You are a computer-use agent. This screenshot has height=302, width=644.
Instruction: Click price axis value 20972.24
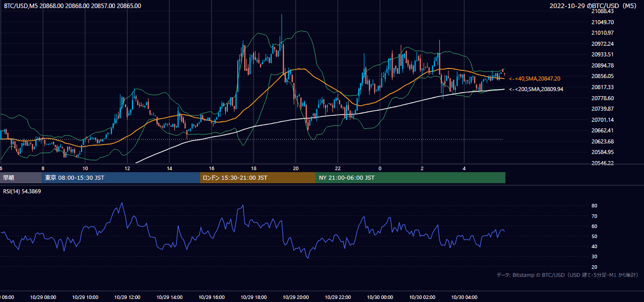tap(603, 44)
